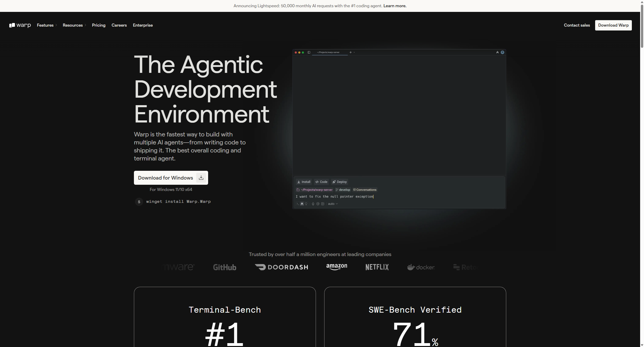
Task: Switch to agent mode icon
Action: (302, 204)
